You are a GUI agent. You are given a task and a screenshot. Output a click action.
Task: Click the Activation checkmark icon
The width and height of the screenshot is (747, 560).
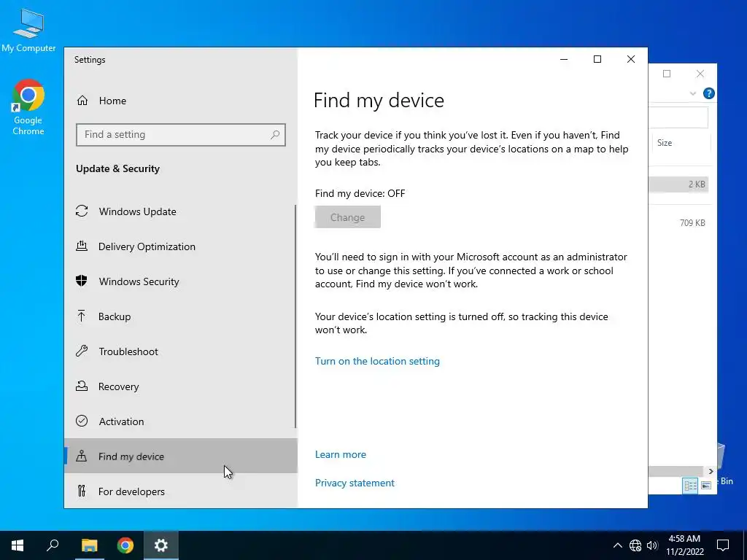pos(82,421)
